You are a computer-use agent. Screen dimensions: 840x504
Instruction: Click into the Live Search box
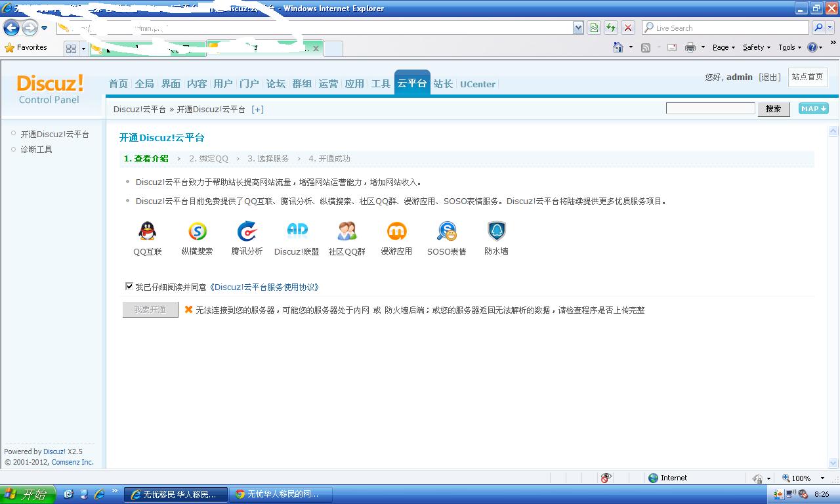pos(725,28)
